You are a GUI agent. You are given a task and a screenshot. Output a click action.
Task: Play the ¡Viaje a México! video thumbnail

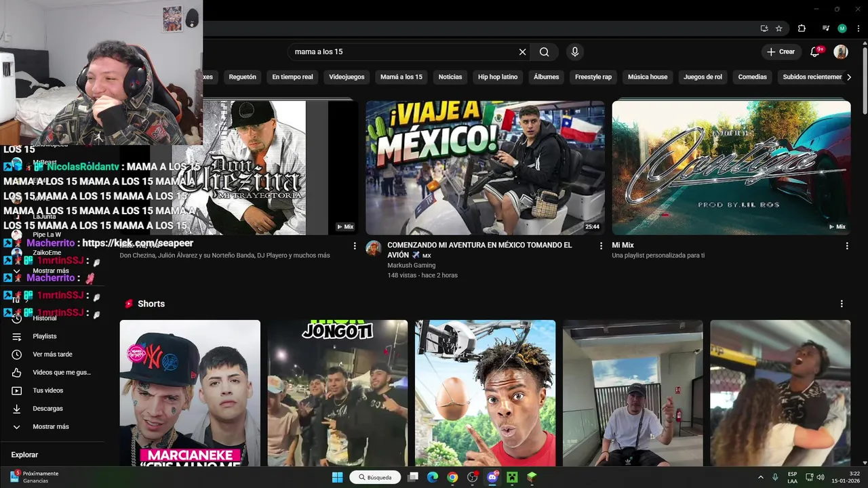[485, 168]
